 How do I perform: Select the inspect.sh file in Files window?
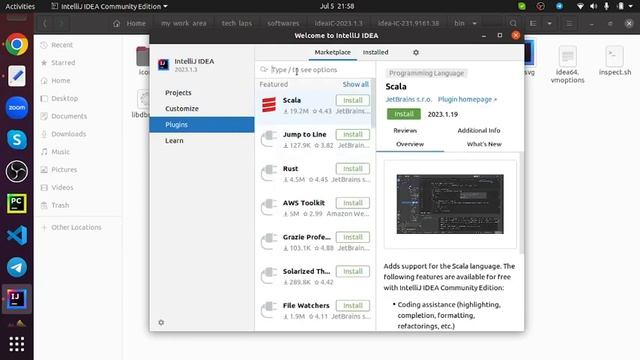[615, 61]
